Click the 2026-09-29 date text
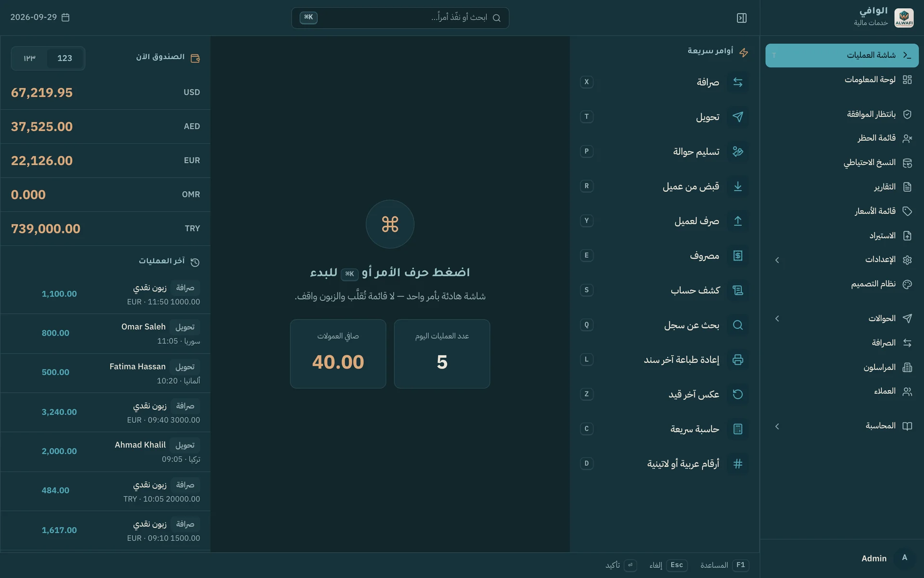 33,17
